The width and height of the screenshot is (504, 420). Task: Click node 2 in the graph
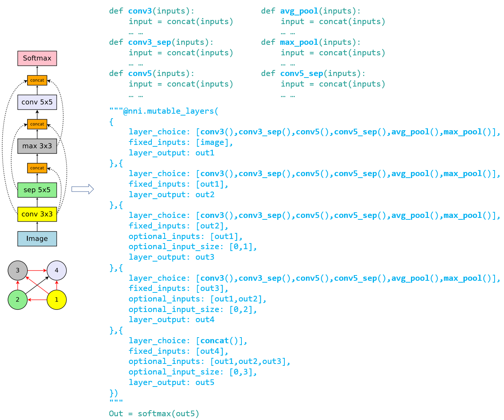click(17, 299)
